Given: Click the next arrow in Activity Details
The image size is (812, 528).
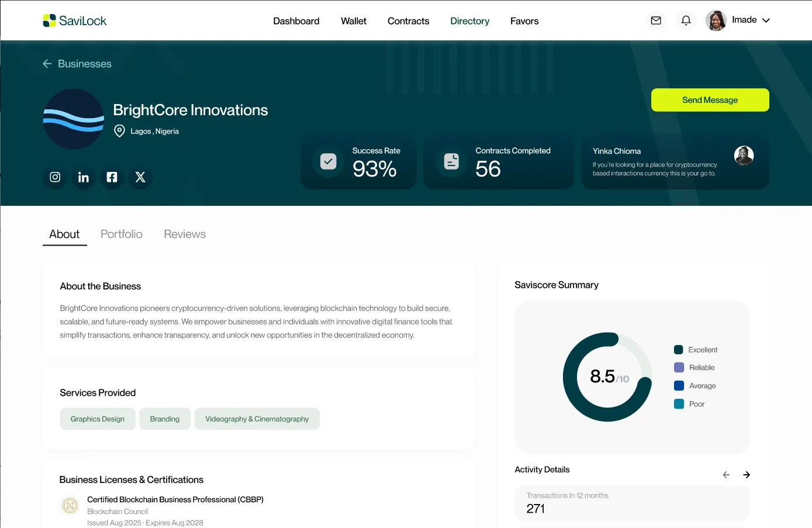Looking at the screenshot, I should point(746,474).
